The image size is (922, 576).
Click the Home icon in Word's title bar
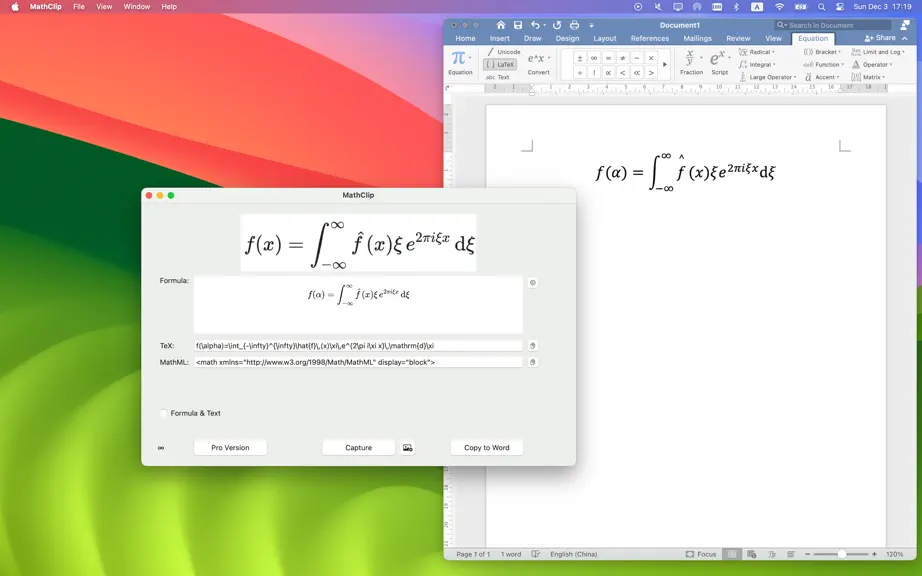point(500,25)
